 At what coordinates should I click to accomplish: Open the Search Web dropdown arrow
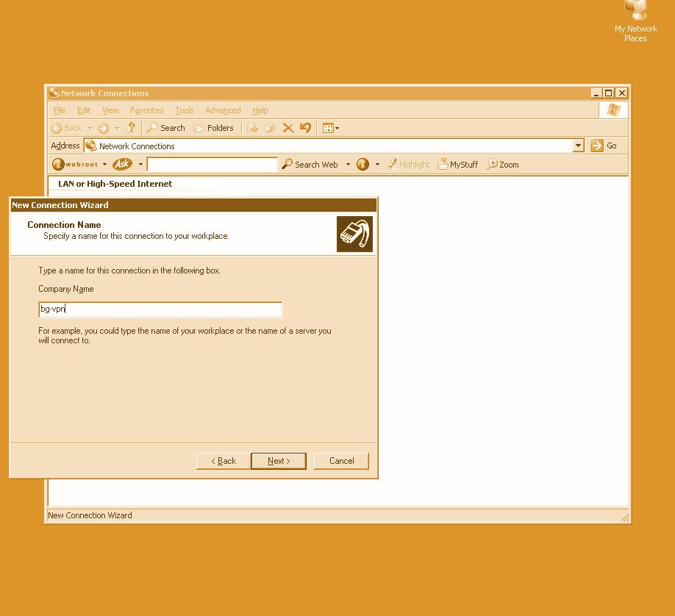click(348, 165)
